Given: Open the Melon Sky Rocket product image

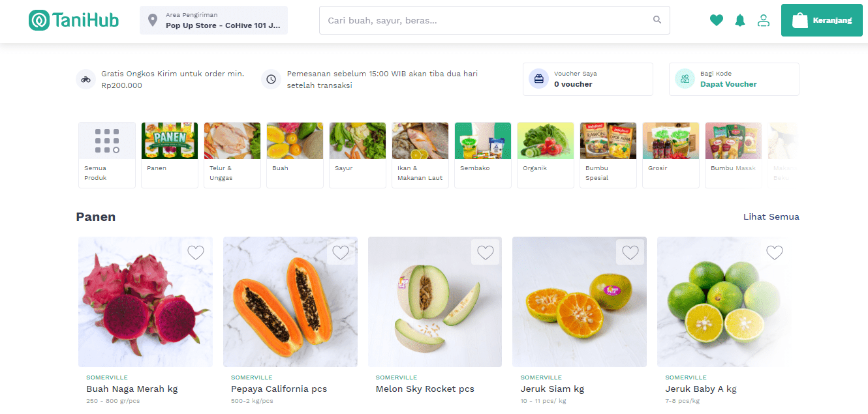Looking at the screenshot, I should [435, 302].
